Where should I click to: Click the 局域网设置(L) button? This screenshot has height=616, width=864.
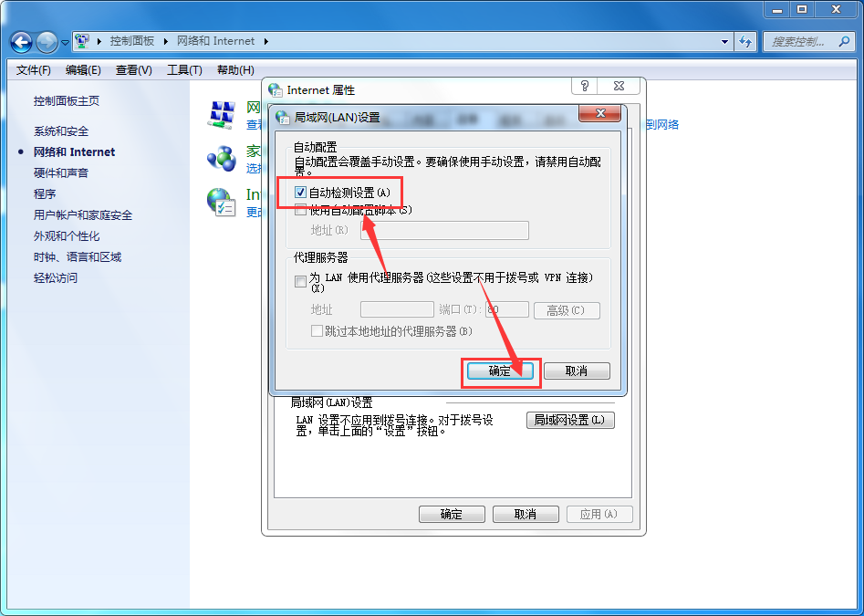pyautogui.click(x=570, y=420)
